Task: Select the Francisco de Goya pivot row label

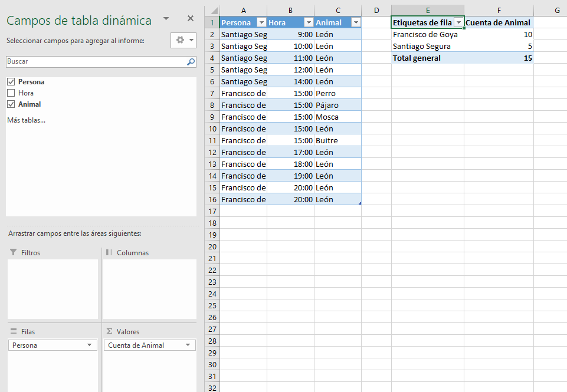Action: (x=428, y=34)
